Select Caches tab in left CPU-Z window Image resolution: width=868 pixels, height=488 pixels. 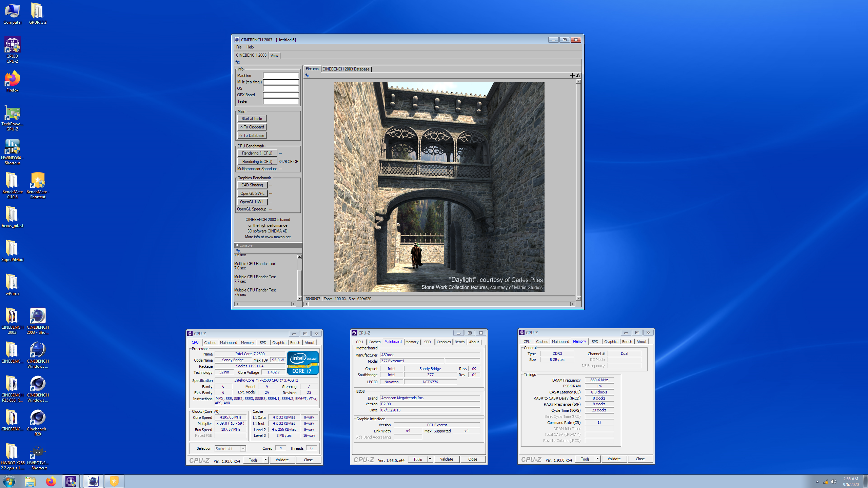coord(210,343)
